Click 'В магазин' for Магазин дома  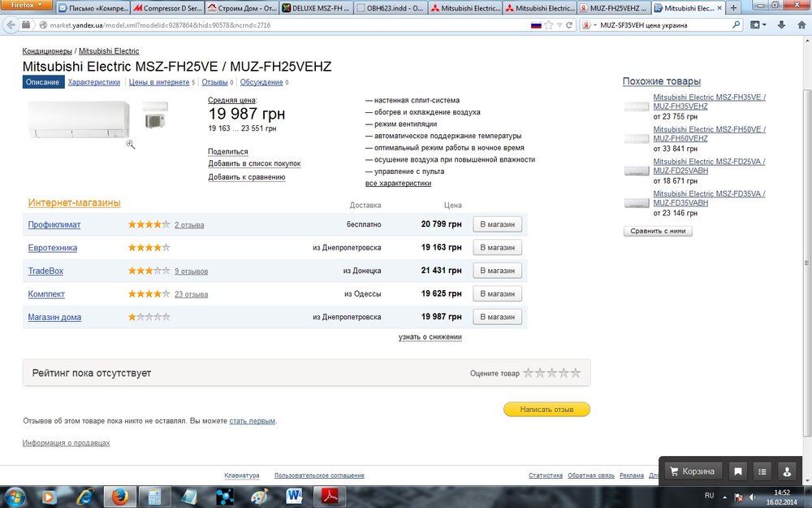tap(497, 317)
